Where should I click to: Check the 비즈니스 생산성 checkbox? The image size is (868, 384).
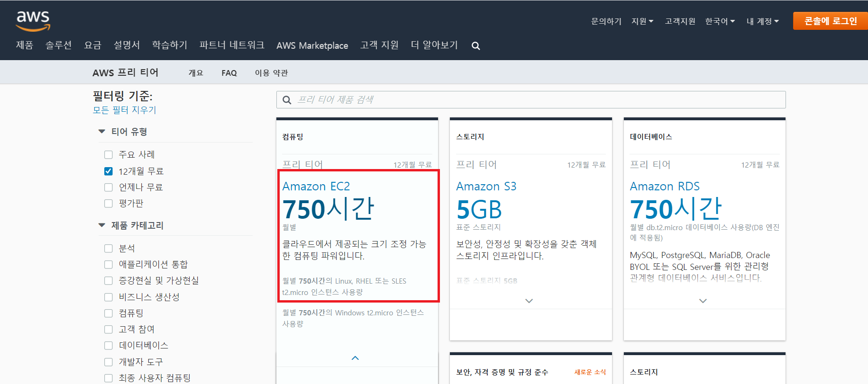[109, 297]
